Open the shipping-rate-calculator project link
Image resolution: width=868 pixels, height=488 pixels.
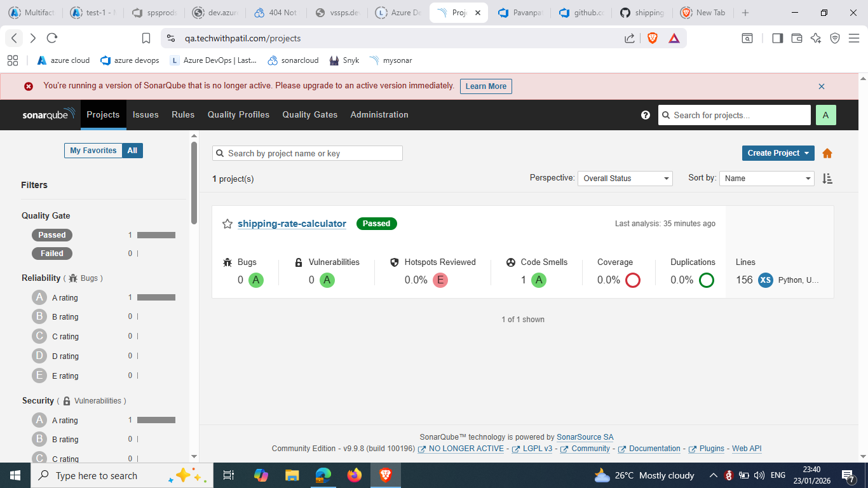click(x=292, y=224)
